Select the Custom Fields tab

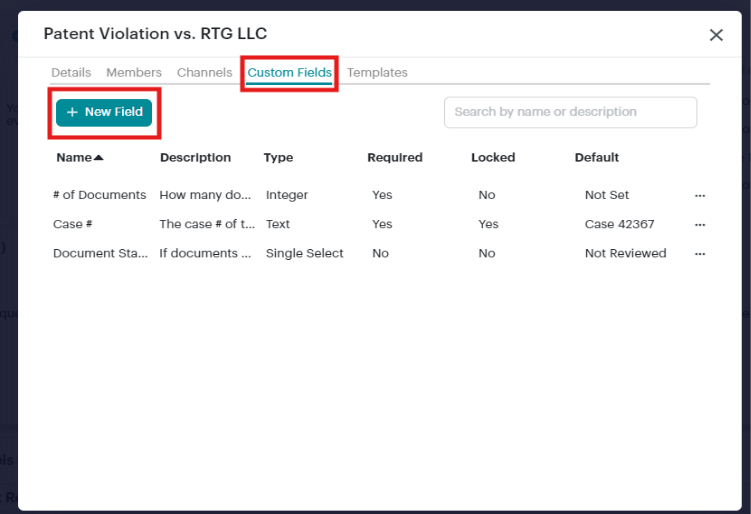coord(289,73)
